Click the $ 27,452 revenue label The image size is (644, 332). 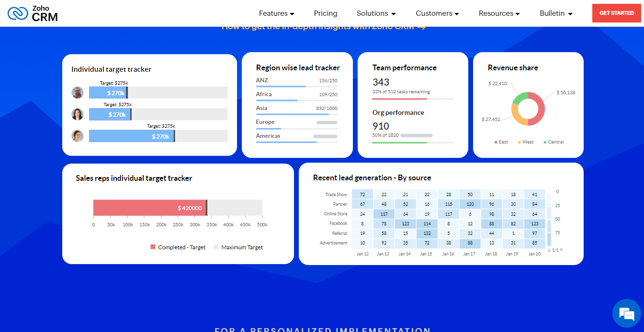point(491,120)
